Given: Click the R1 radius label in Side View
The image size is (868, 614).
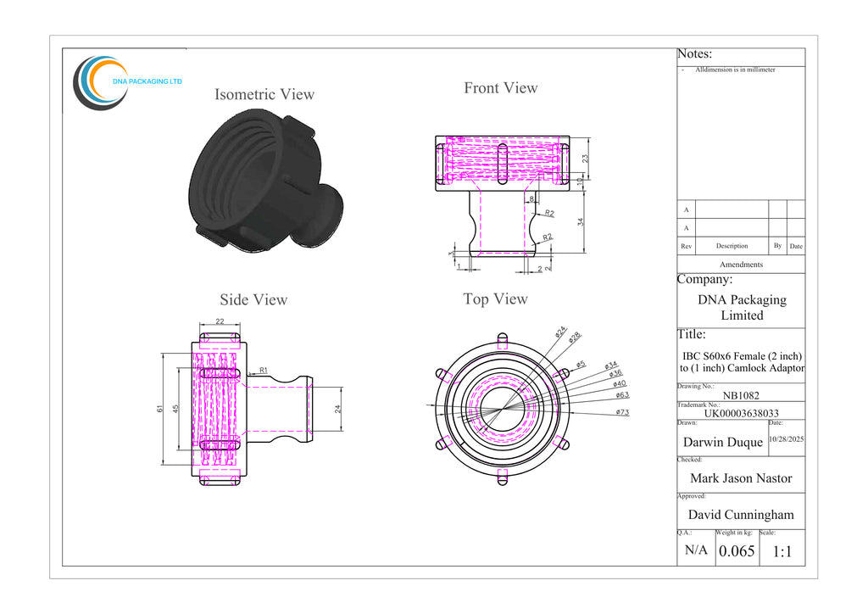Looking at the screenshot, I should (x=264, y=371).
